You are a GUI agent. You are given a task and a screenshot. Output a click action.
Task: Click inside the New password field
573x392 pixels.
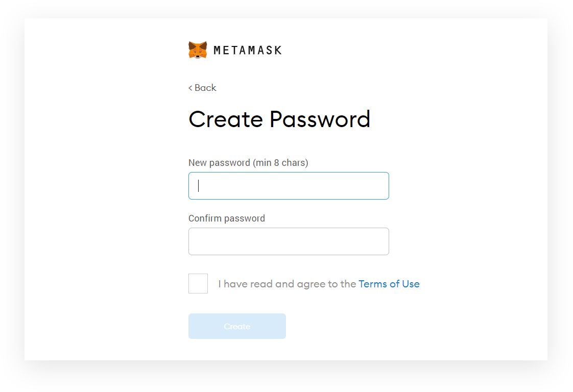pyautogui.click(x=289, y=185)
